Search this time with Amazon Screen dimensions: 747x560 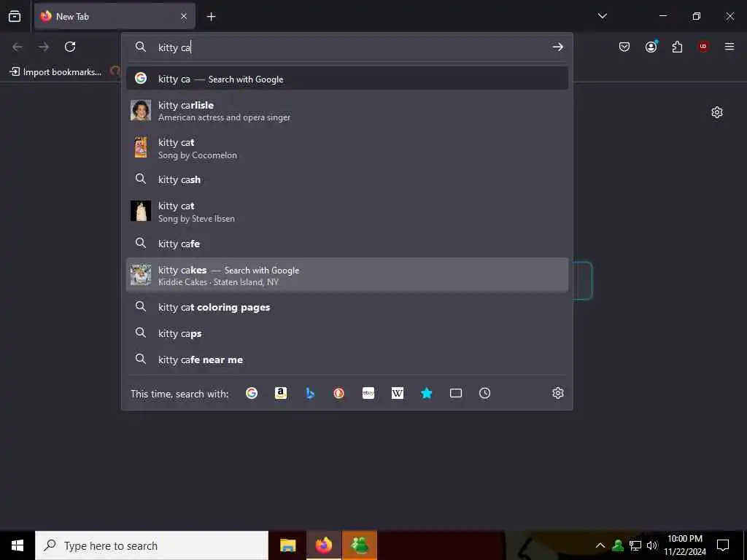(x=281, y=393)
